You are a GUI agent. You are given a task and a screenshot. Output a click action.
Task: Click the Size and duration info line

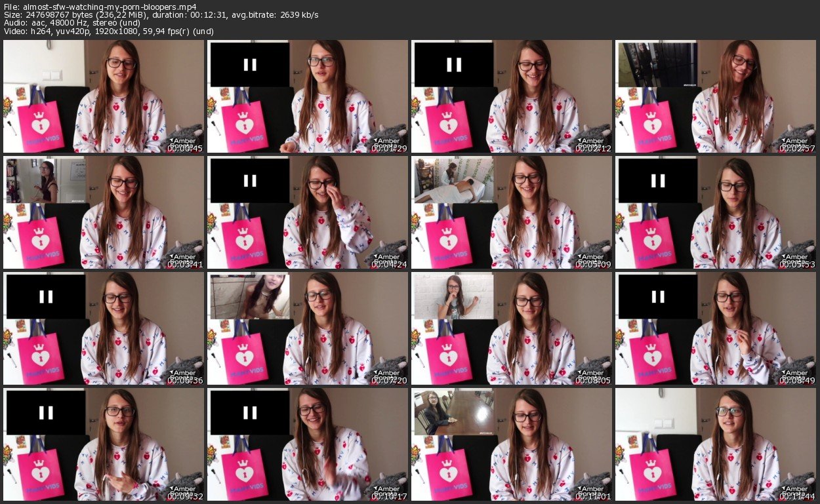[x=161, y=15]
